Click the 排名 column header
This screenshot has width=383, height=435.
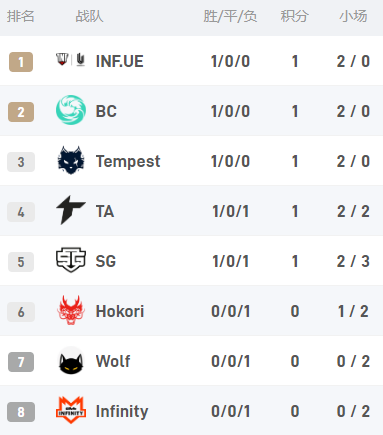pyautogui.click(x=21, y=16)
